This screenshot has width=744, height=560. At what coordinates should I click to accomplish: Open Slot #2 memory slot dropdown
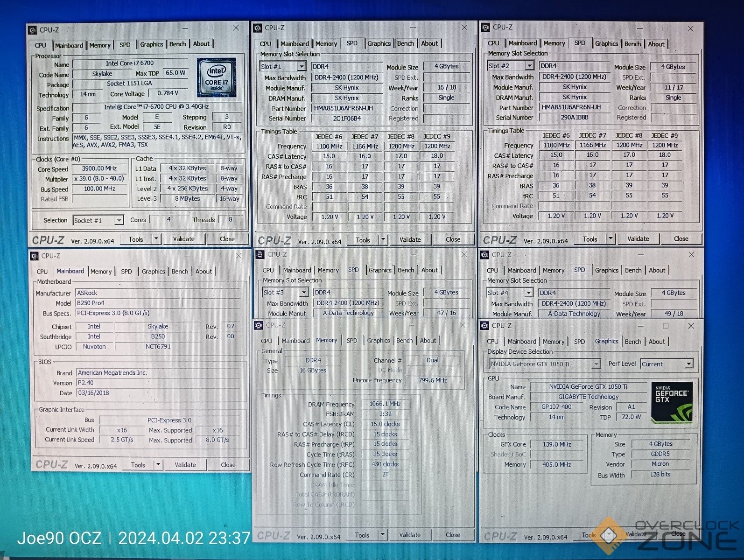(529, 66)
